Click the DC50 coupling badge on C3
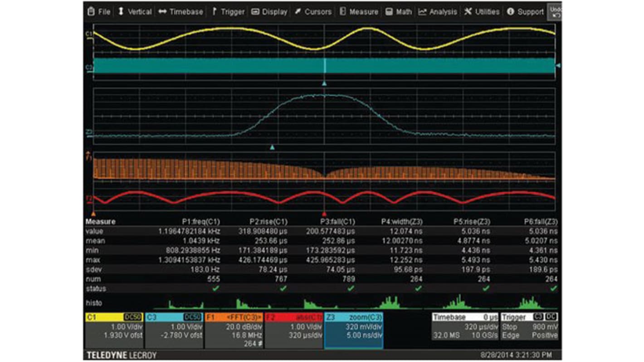 click(x=193, y=317)
